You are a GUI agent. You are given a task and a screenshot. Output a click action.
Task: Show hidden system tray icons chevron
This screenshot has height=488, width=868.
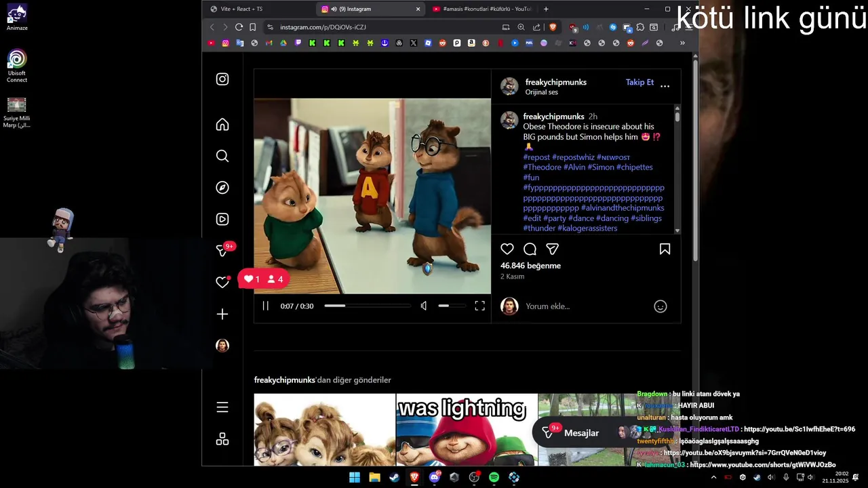(x=713, y=477)
